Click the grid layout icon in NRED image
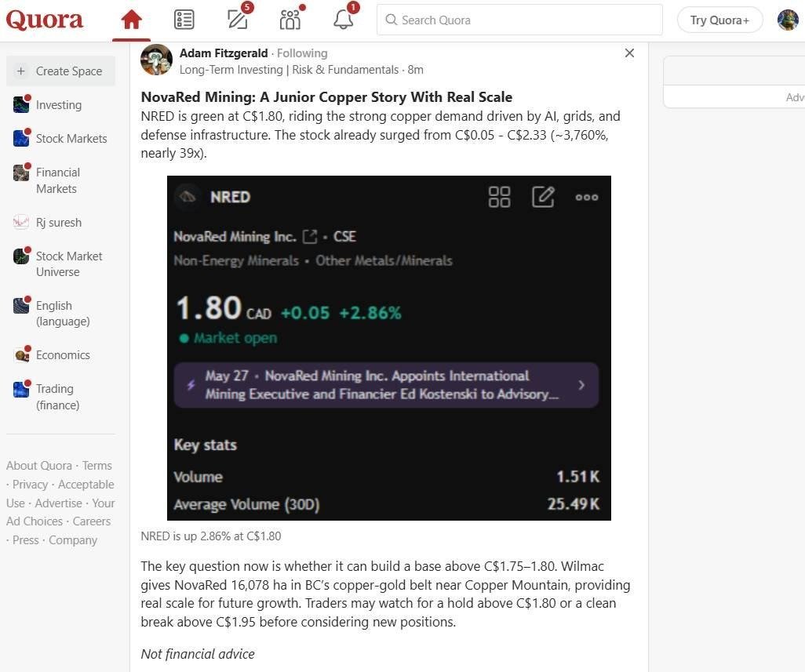 coord(499,197)
